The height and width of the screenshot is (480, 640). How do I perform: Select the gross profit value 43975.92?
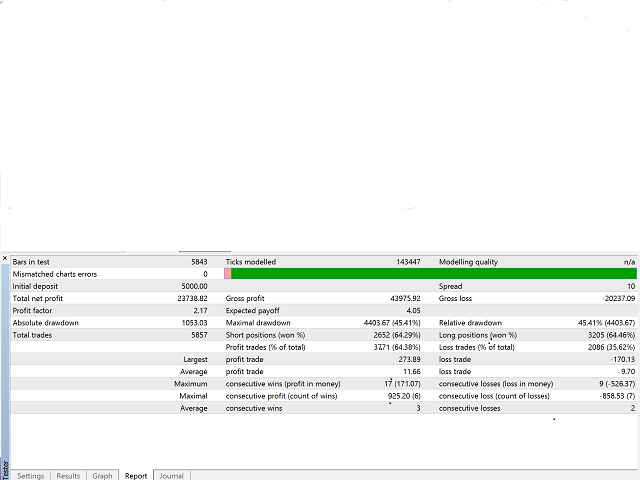[405, 298]
